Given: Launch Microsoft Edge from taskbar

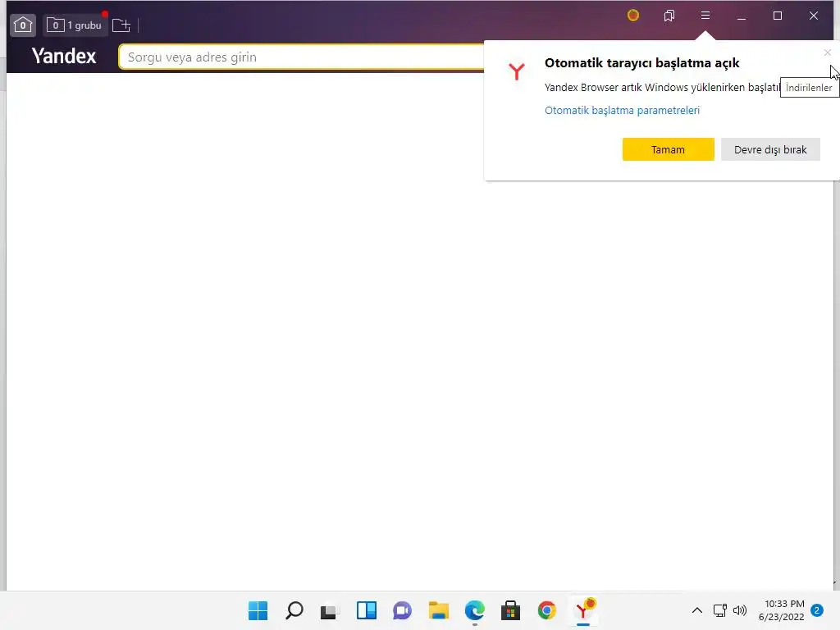Looking at the screenshot, I should pos(475,610).
